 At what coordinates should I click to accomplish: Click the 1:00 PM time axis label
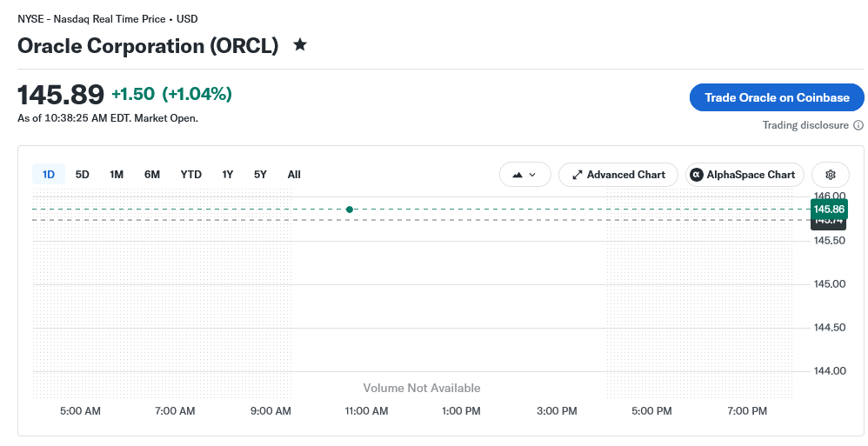[461, 411]
